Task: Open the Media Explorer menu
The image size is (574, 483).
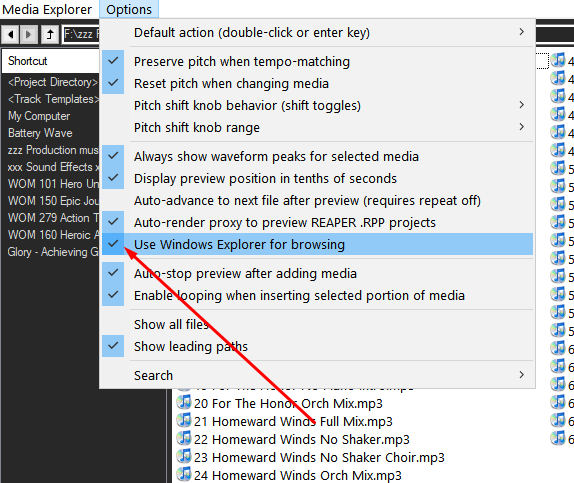Action: click(x=47, y=9)
